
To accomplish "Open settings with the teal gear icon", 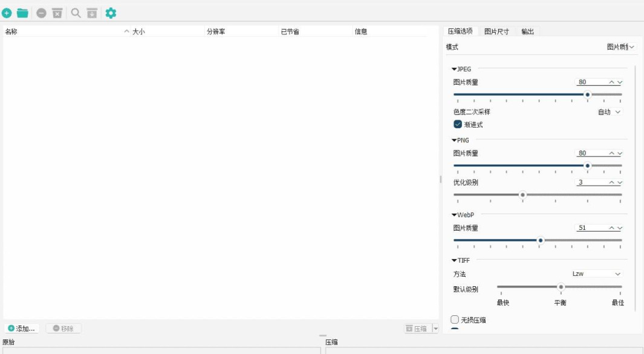I will [x=111, y=13].
